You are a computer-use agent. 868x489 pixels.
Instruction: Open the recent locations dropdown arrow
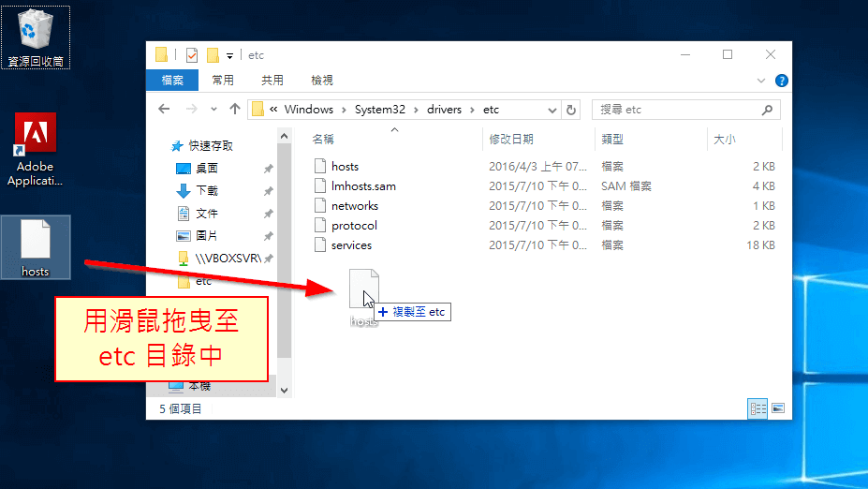click(213, 109)
